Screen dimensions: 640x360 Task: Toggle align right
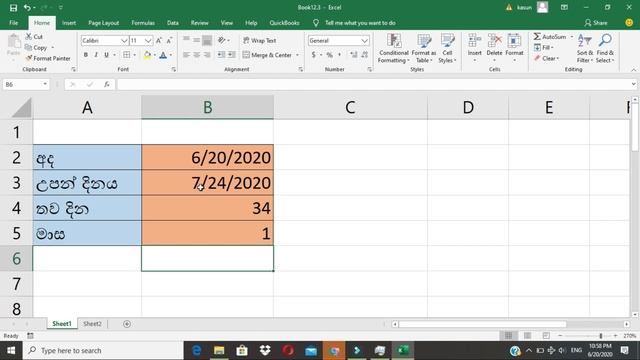[x=207, y=55]
